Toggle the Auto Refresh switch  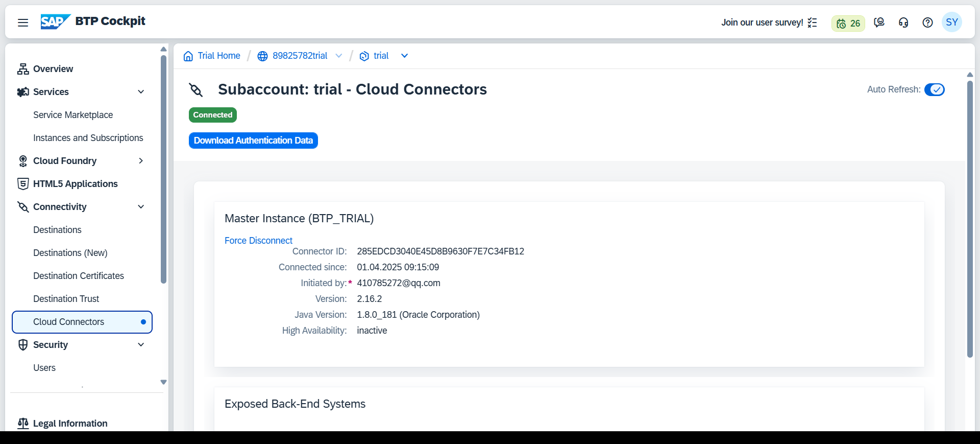(935, 90)
